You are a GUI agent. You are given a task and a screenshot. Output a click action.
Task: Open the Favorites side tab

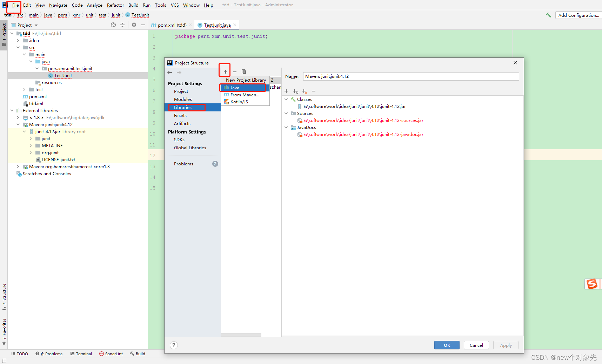(4, 332)
